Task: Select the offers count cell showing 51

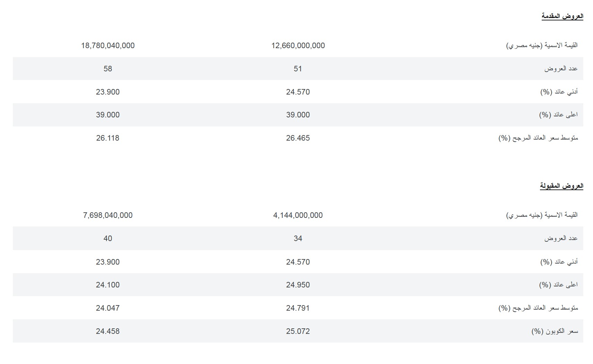Action: [x=298, y=69]
